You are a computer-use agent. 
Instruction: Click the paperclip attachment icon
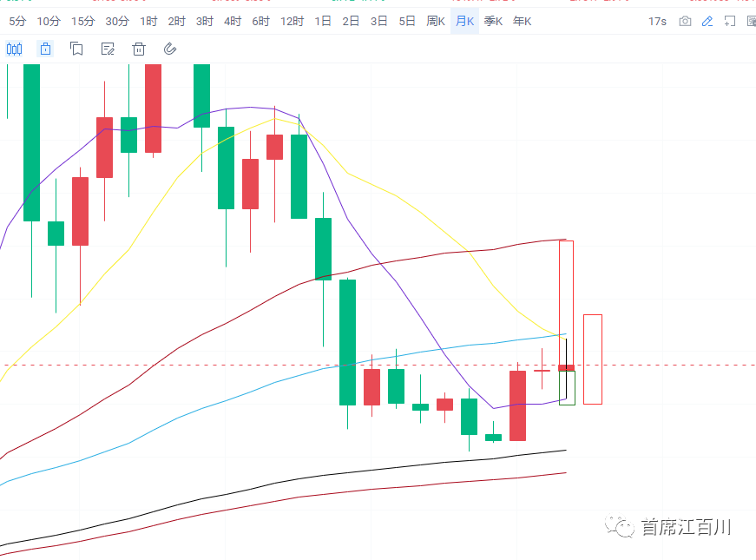coord(170,49)
